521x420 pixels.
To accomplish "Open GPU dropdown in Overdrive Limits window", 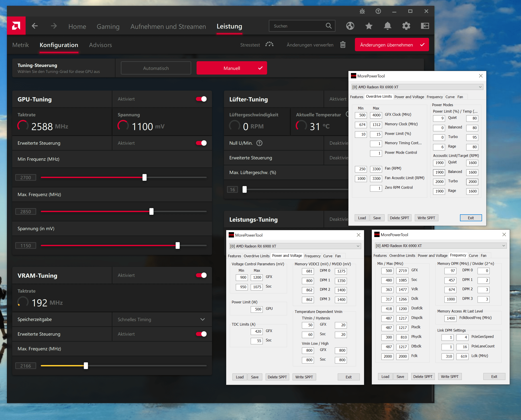I will (x=417, y=87).
